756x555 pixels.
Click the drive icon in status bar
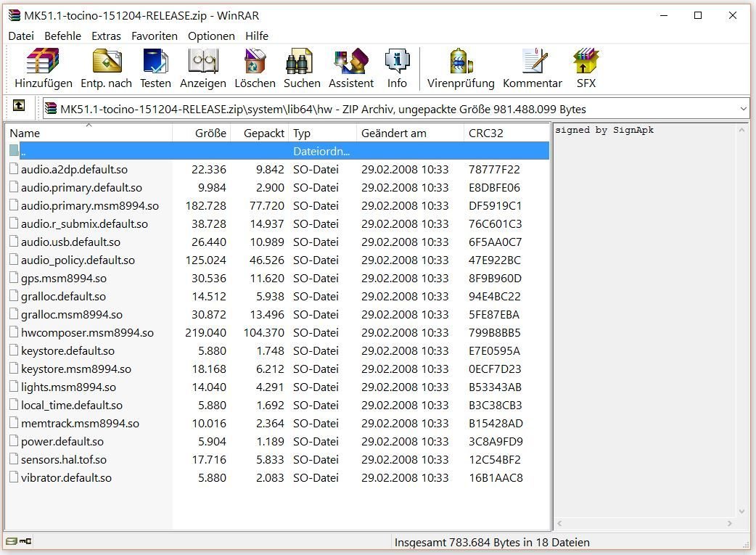tap(12, 541)
